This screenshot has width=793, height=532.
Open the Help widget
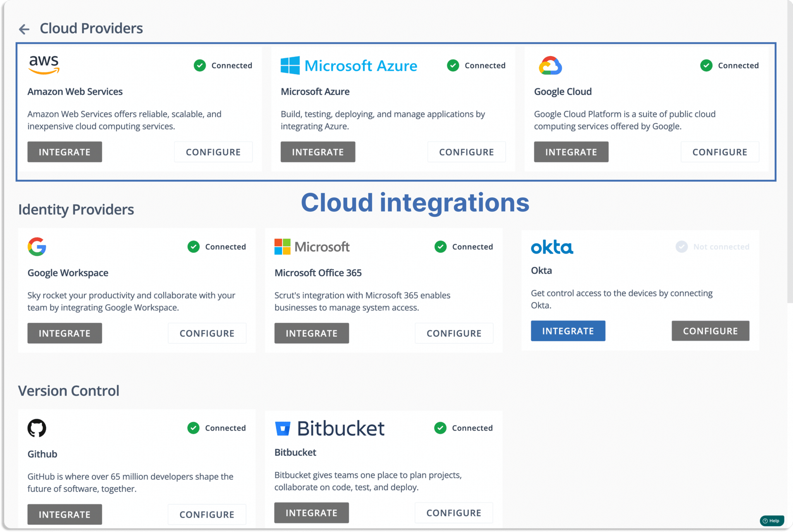[772, 521]
